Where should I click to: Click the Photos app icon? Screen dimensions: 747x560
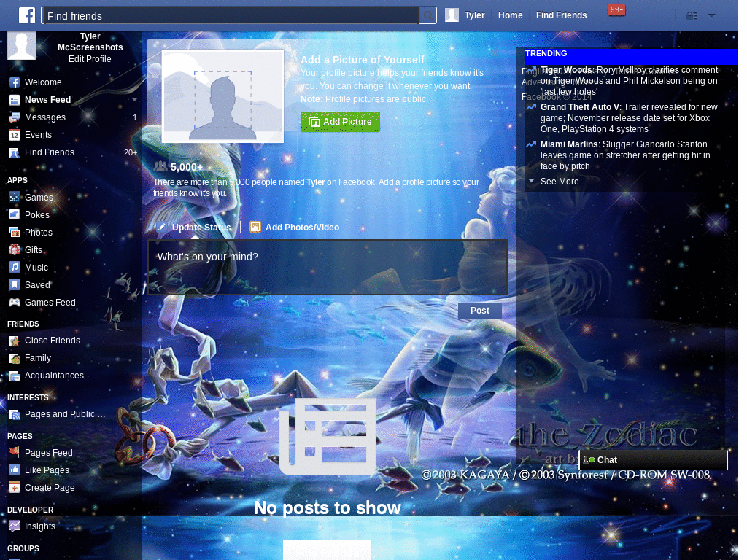(15, 233)
